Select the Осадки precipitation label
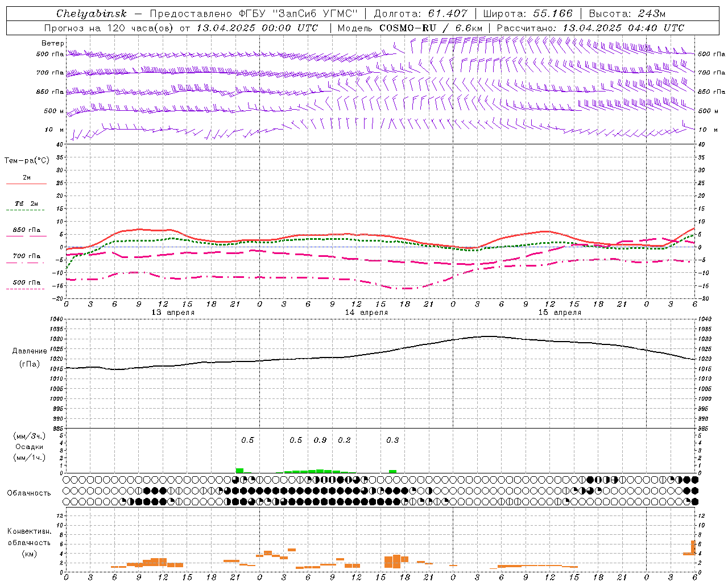This screenshot has width=728, height=582. point(30,447)
